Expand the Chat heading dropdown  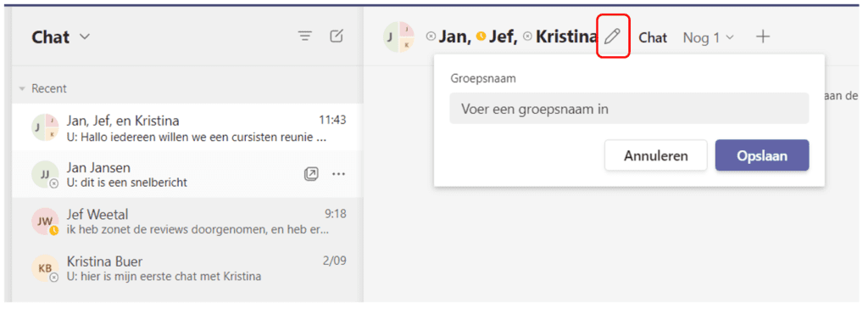[x=85, y=37]
